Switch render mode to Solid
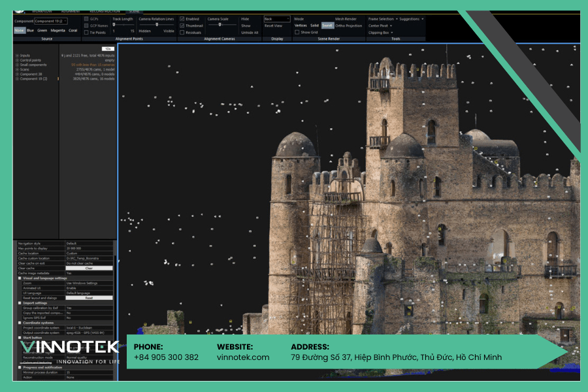 (314, 25)
